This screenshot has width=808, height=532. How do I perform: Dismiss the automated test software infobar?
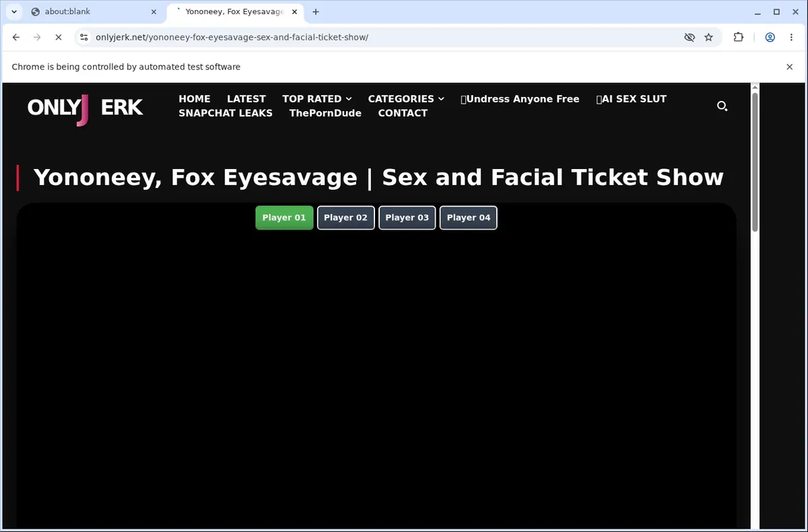(790, 67)
